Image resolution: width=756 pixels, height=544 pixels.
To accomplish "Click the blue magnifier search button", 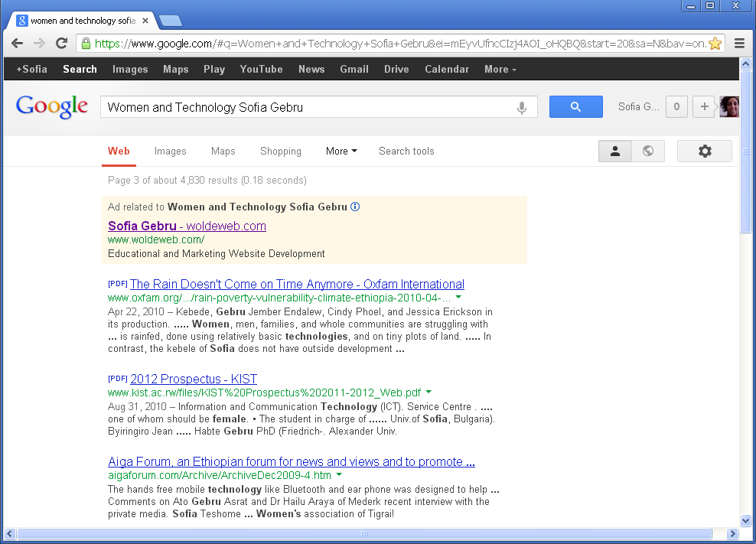I will coord(575,107).
